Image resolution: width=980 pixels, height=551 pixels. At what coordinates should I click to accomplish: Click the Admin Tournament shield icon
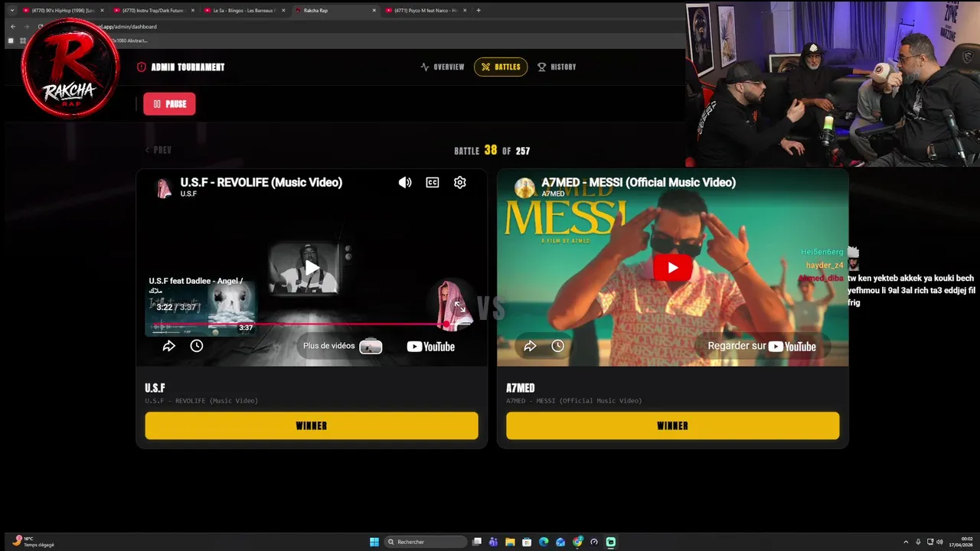(141, 67)
